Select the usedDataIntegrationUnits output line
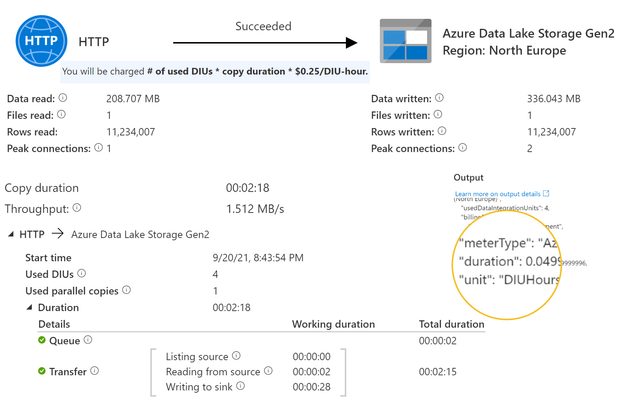Viewport: 618px width, 400px height. point(505,208)
